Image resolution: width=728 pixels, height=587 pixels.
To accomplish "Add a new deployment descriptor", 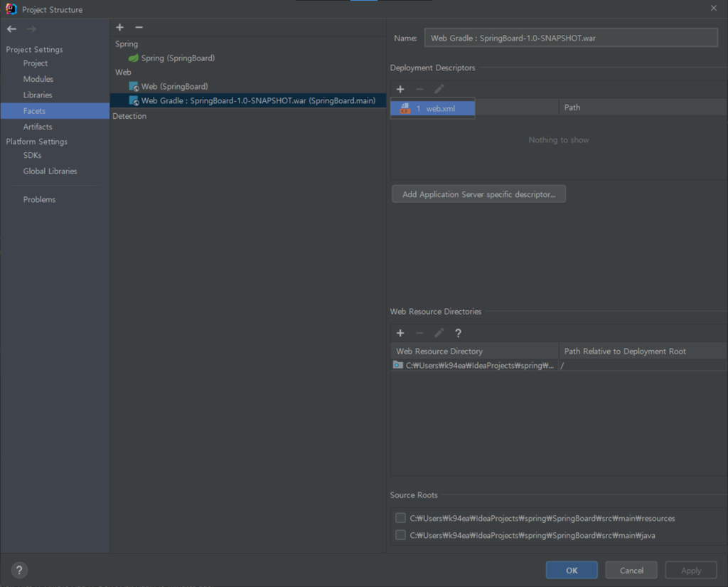I will [x=400, y=89].
